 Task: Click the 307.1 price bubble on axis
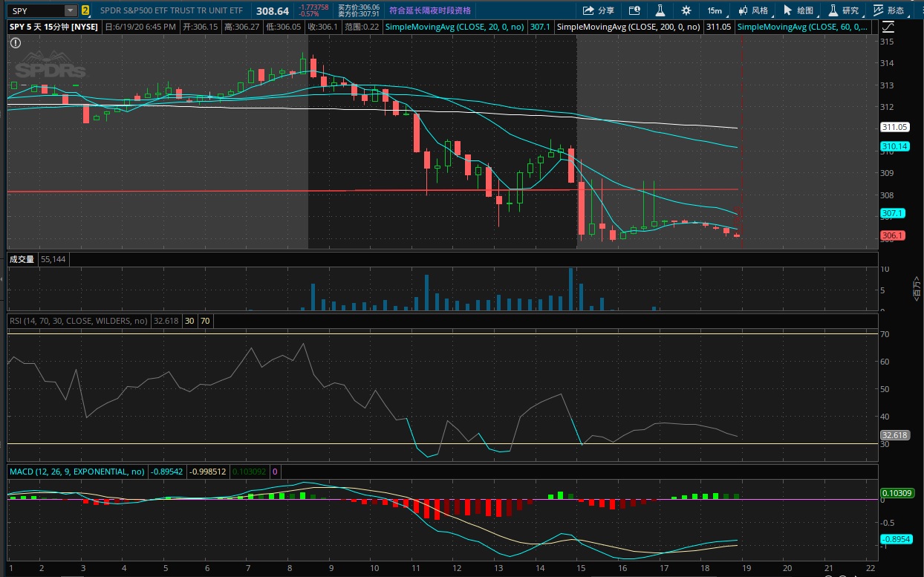(x=892, y=213)
